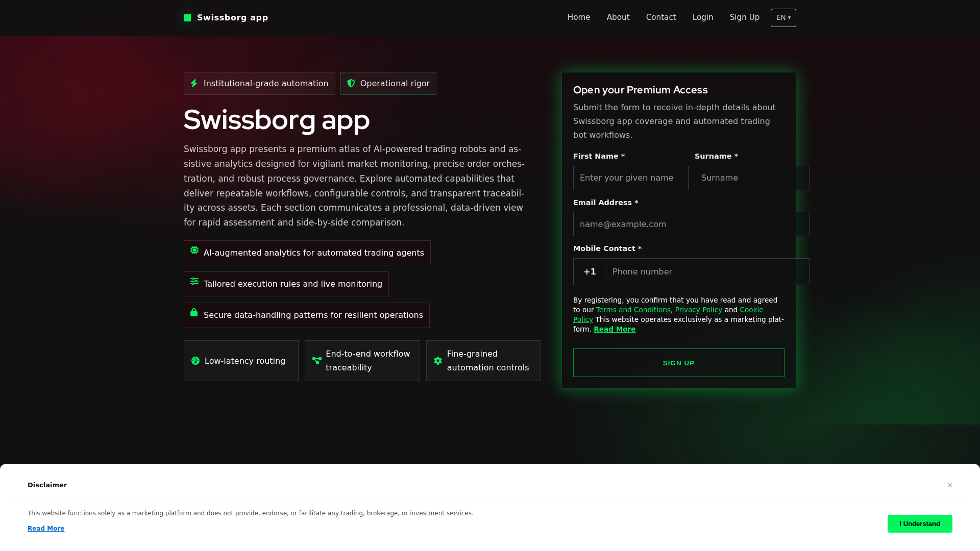Click the workflow nodes icon beside End-to-end traceability
Image resolution: width=980 pixels, height=551 pixels.
[x=317, y=361]
